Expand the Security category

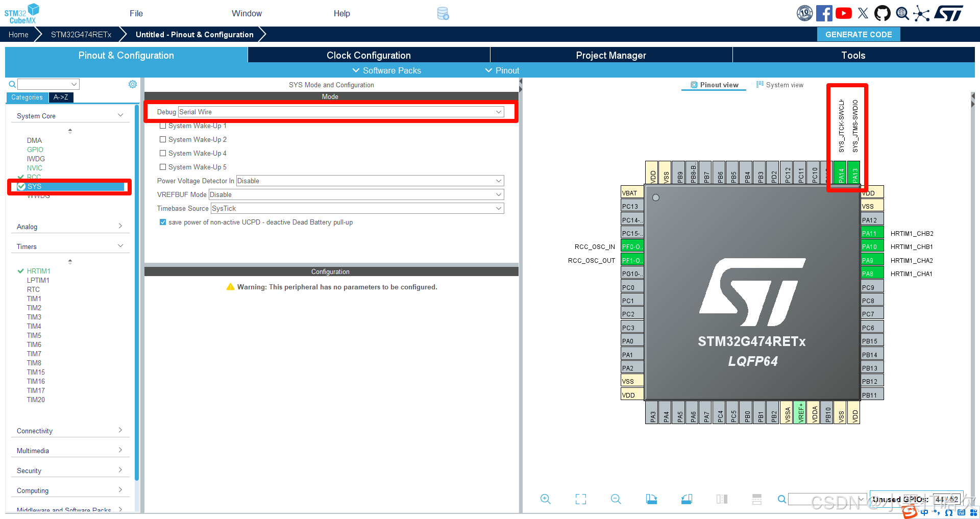[70, 471]
